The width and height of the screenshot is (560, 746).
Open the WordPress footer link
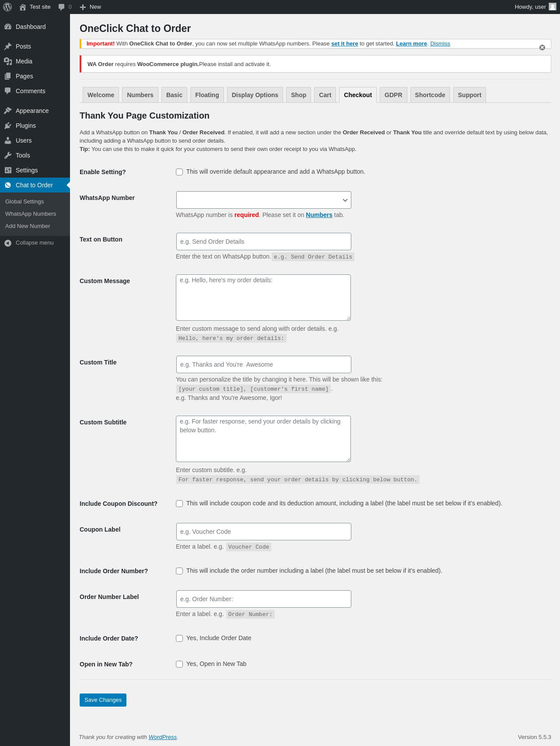(x=163, y=737)
